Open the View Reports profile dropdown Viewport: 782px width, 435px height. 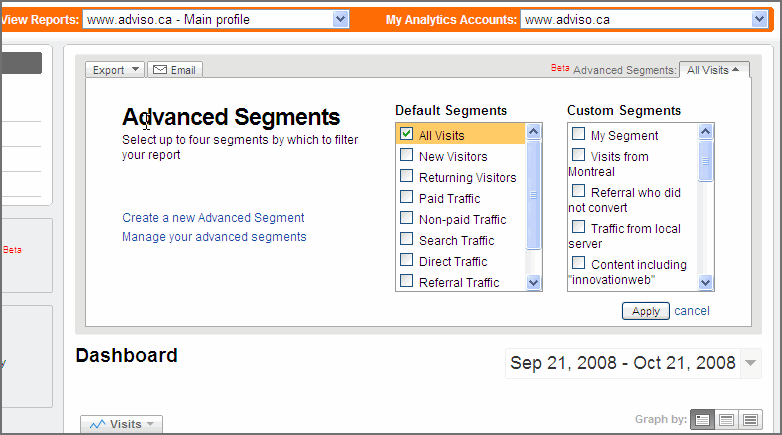(340, 19)
